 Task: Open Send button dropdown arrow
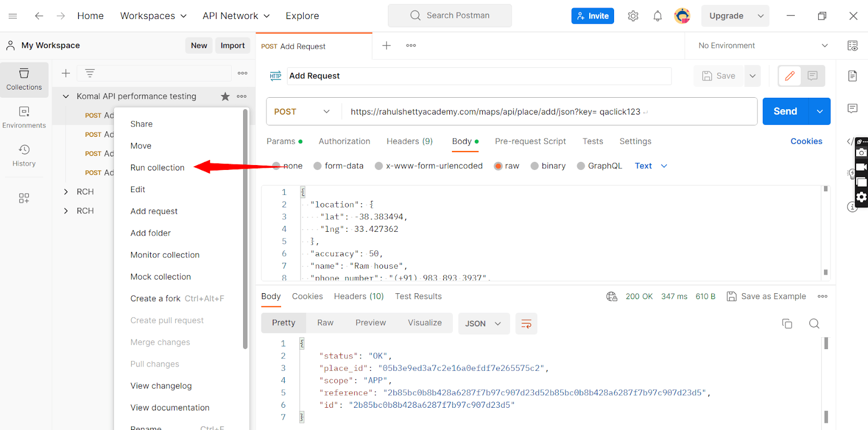pyautogui.click(x=820, y=111)
